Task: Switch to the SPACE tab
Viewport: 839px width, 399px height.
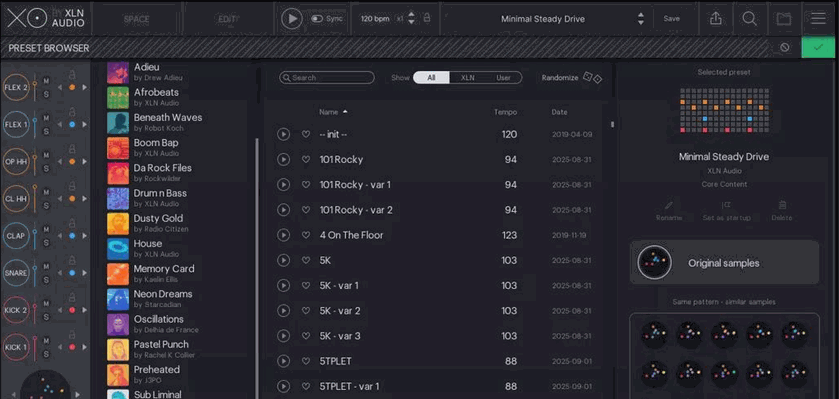Action: coord(136,19)
